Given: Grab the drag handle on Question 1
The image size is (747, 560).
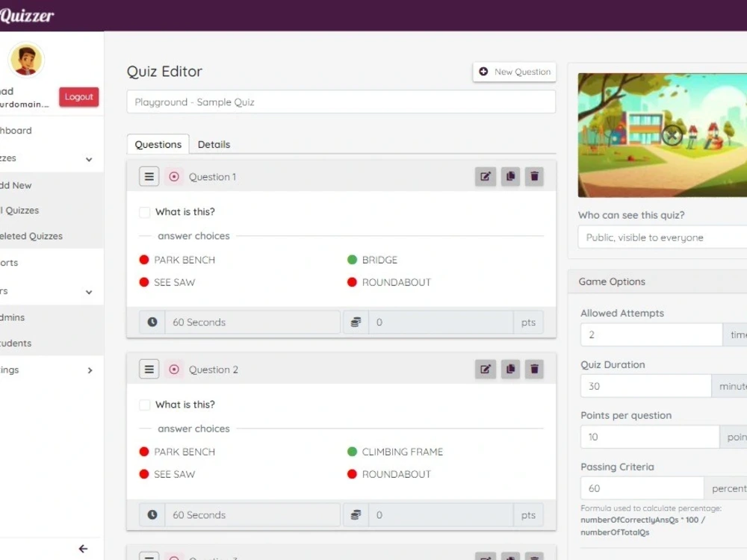Looking at the screenshot, I should coord(149,176).
